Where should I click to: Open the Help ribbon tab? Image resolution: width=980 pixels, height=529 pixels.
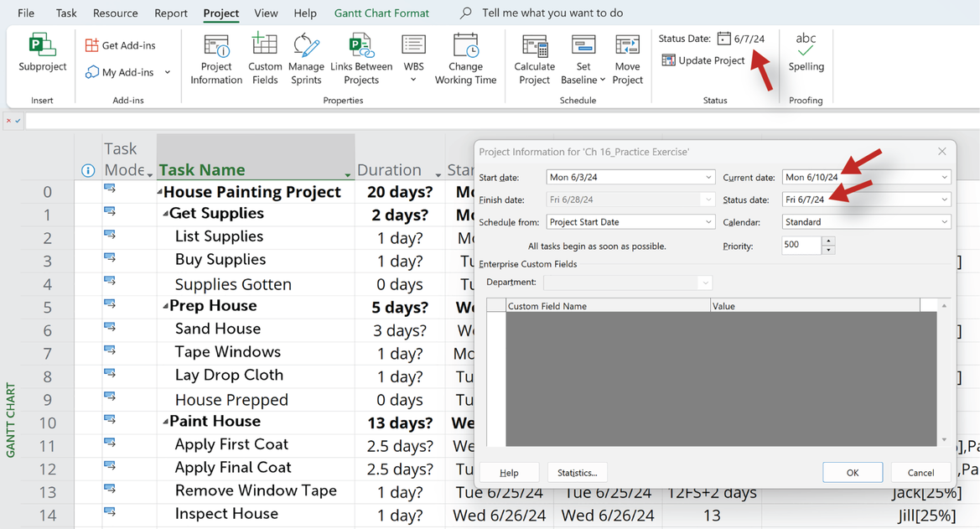tap(305, 13)
